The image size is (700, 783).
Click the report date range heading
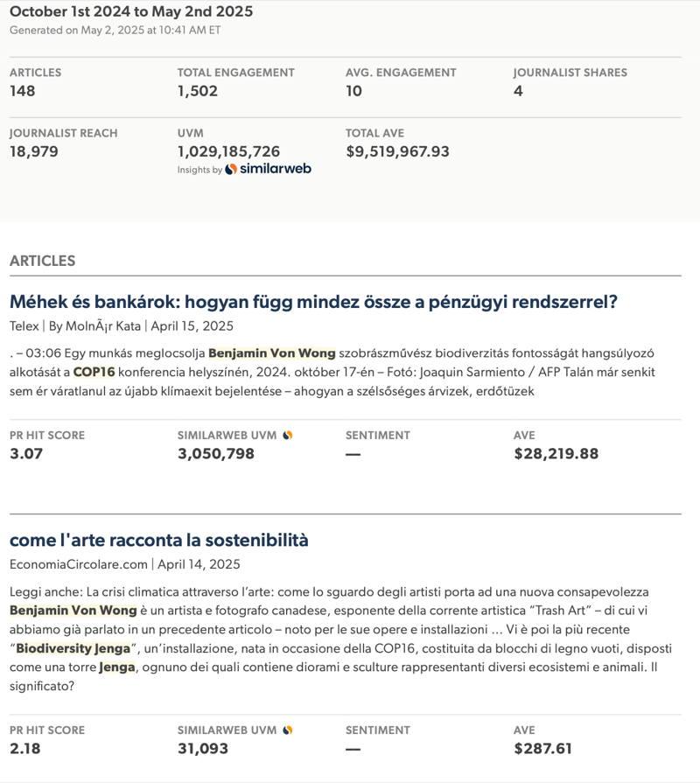(131, 11)
